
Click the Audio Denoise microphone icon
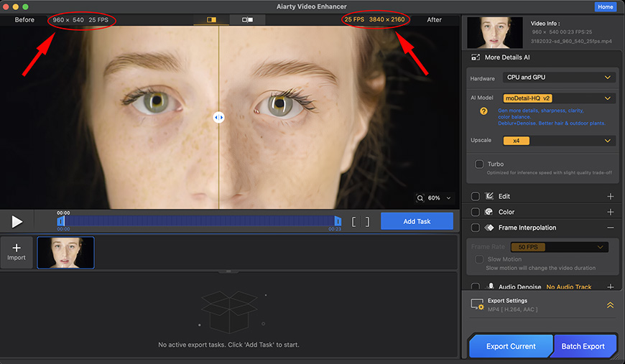[x=491, y=286]
